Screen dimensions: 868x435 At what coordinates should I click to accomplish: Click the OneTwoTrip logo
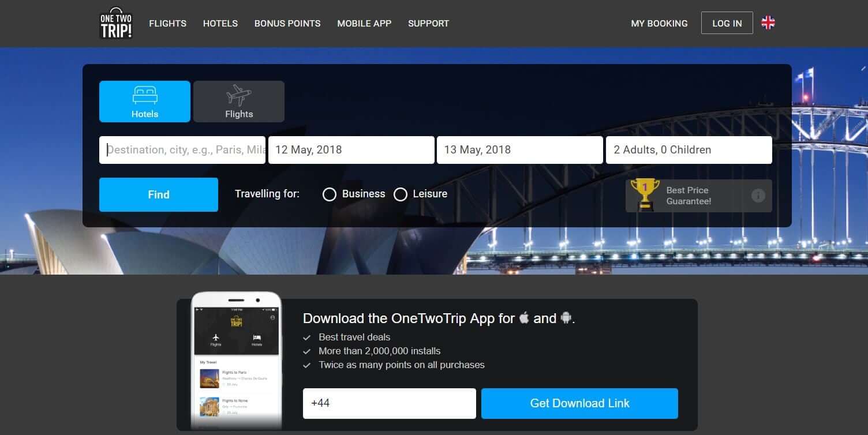[x=116, y=23]
